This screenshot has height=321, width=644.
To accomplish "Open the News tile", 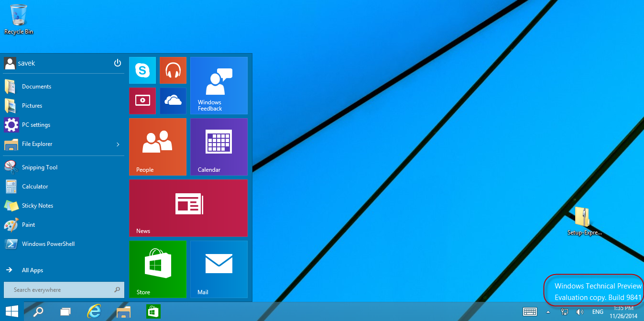I will point(188,208).
